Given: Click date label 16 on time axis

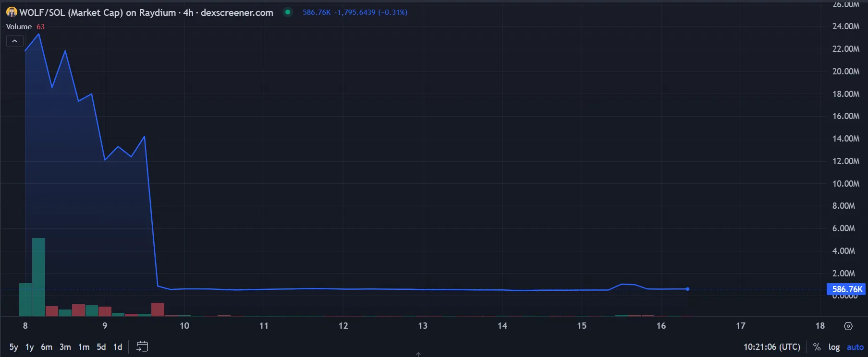Looking at the screenshot, I should pyautogui.click(x=661, y=326).
